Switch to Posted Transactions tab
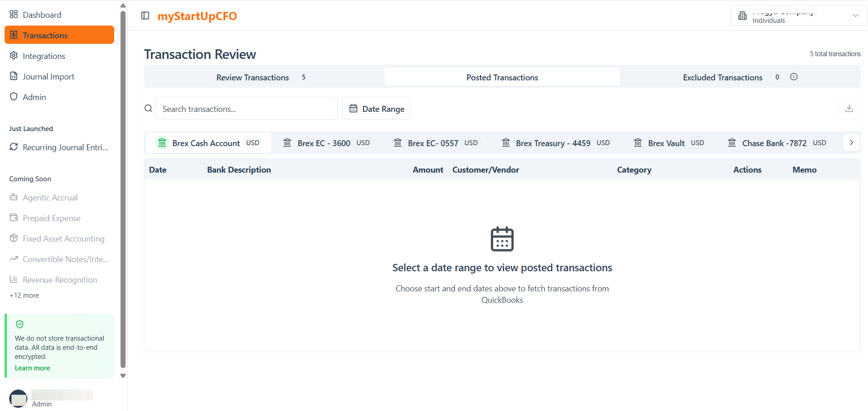Screen dimensions: 868x411 [502, 77]
